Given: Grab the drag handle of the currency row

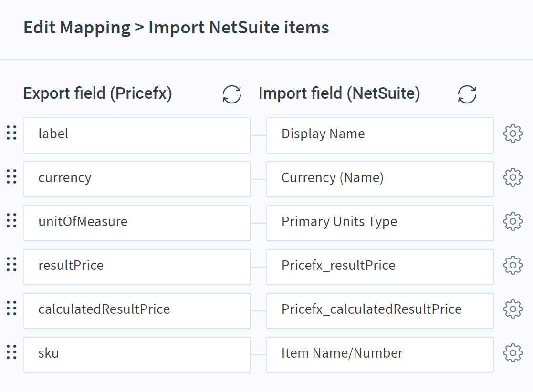Looking at the screenshot, I should pos(11,176).
